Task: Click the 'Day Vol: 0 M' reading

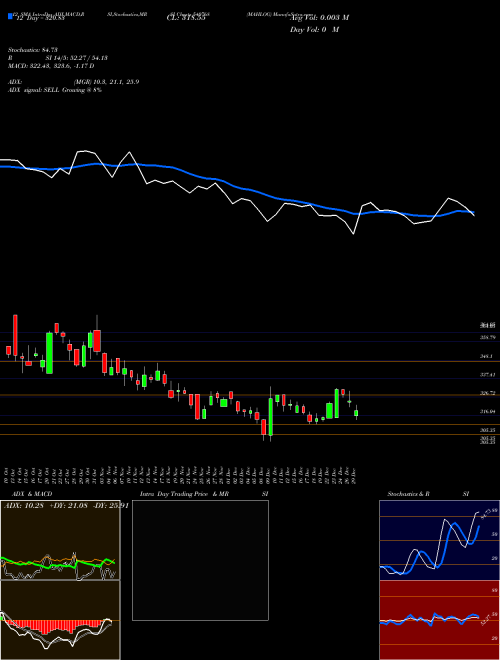Action: (x=314, y=29)
